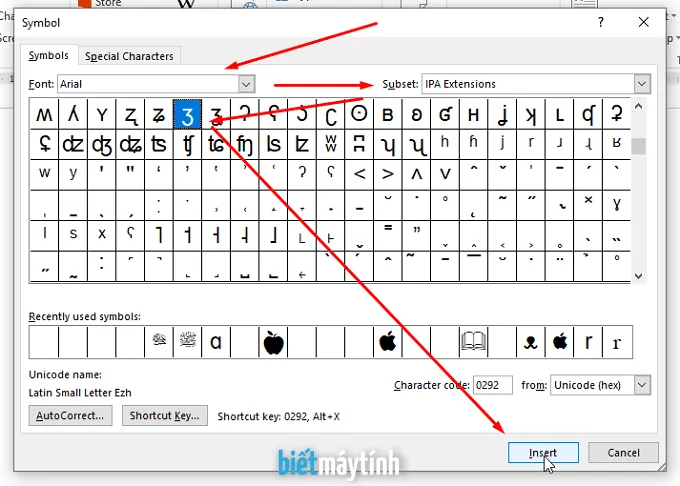Click the symbol grid scrollbar thumb
This screenshot has width=680, height=486.
point(638,146)
